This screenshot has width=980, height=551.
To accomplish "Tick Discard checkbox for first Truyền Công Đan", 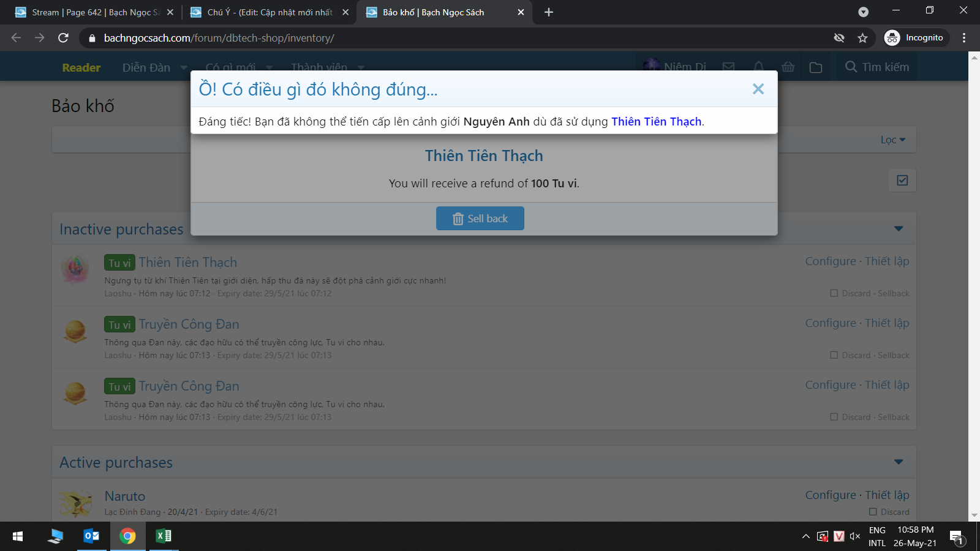I will click(x=834, y=355).
